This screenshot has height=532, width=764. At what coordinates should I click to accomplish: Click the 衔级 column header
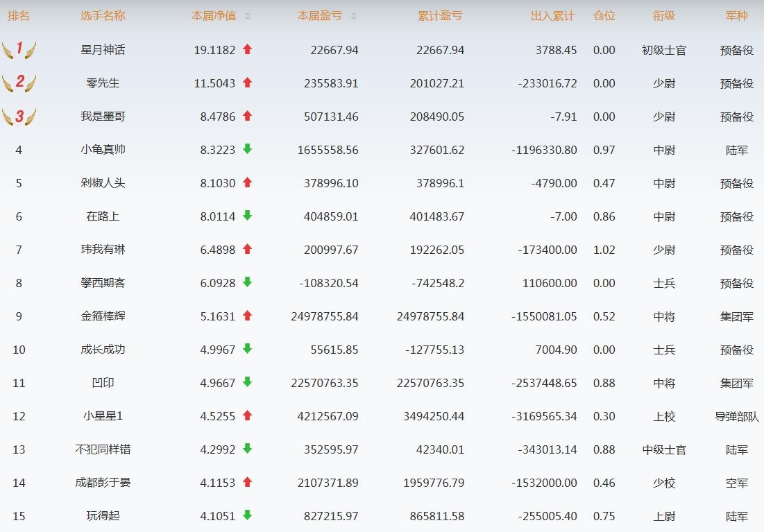pyautogui.click(x=664, y=16)
